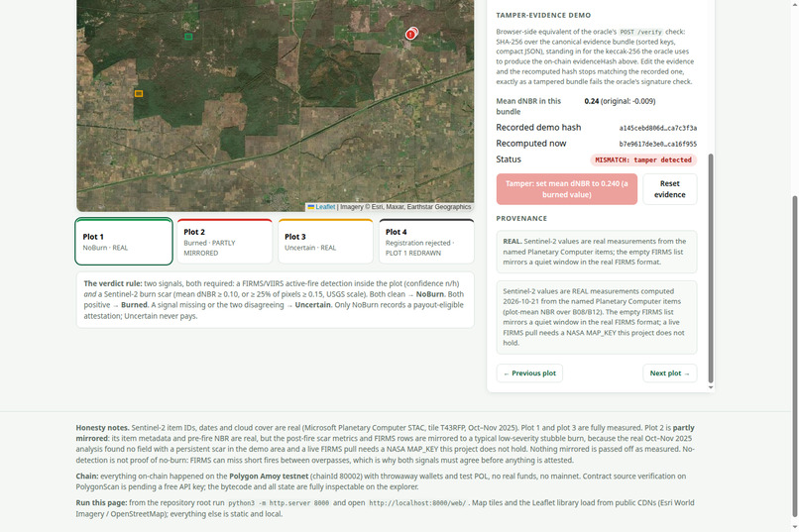This screenshot has width=799, height=532.
Task: Click the TAMPER-EVIDENCE DEMO heading
Action: (543, 15)
